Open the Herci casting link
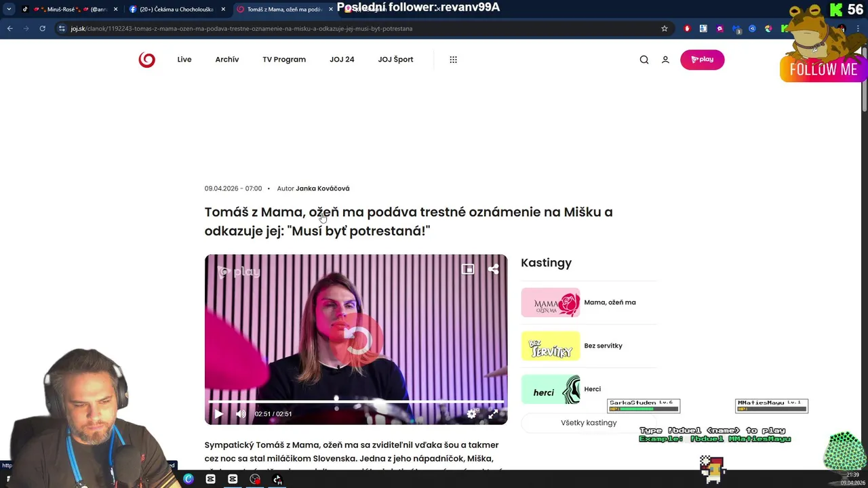Image resolution: width=868 pixels, height=488 pixels. [592, 389]
